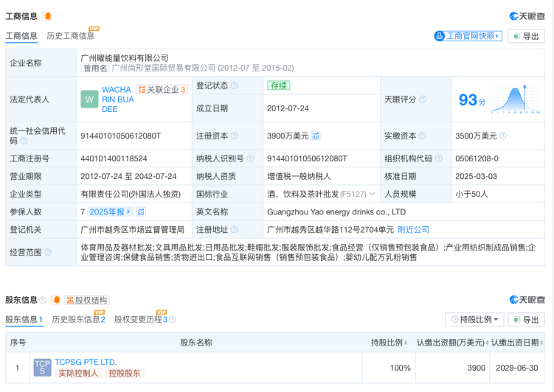This screenshot has width=554, height=392.
Task: Open 关联企业 3 related companies tag
Action: (162, 90)
